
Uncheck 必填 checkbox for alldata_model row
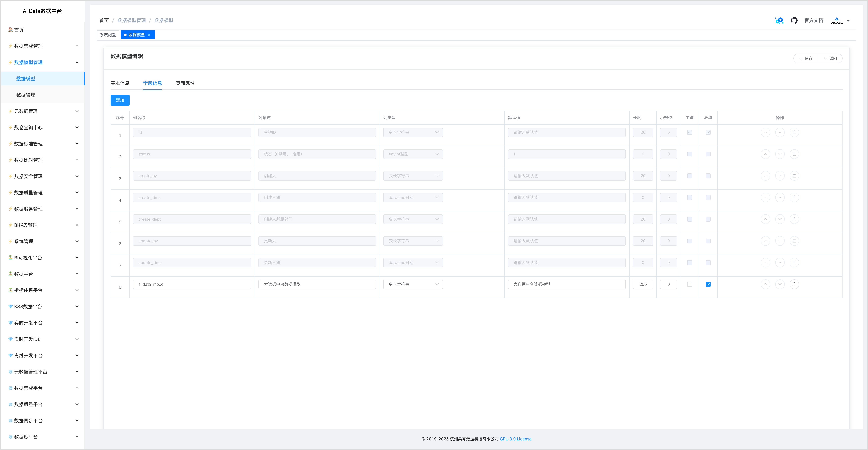(708, 284)
